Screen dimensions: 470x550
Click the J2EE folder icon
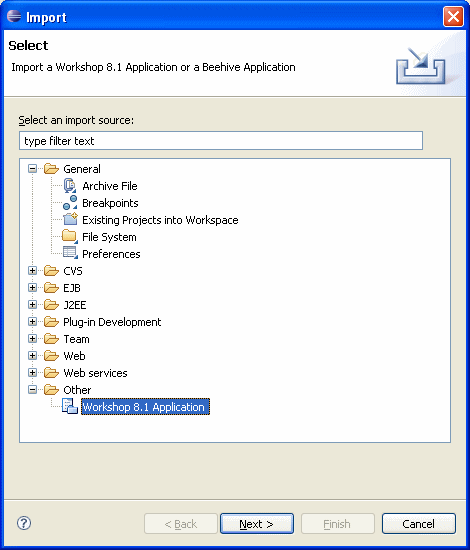[51, 305]
